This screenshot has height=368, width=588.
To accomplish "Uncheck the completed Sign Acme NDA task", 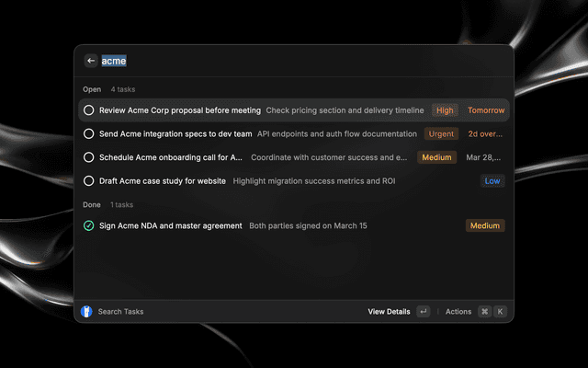I will point(89,225).
